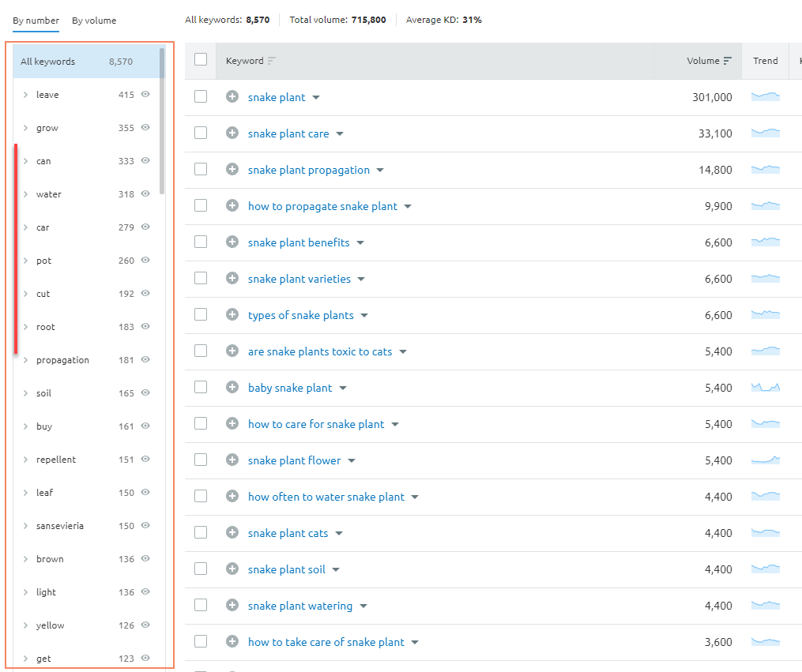The height and width of the screenshot is (672, 802).
Task: Open dropdown next to 'snake plant propagation'
Action: 380,171
